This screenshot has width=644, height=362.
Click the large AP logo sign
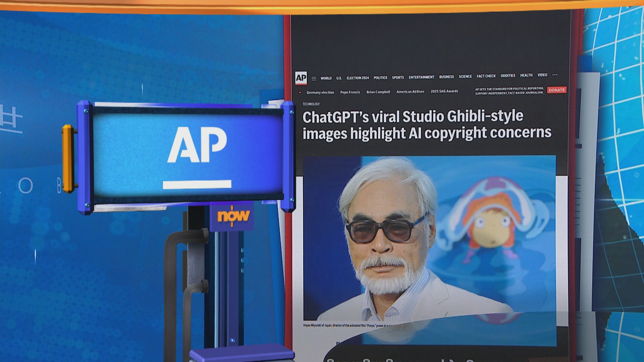coord(197,154)
